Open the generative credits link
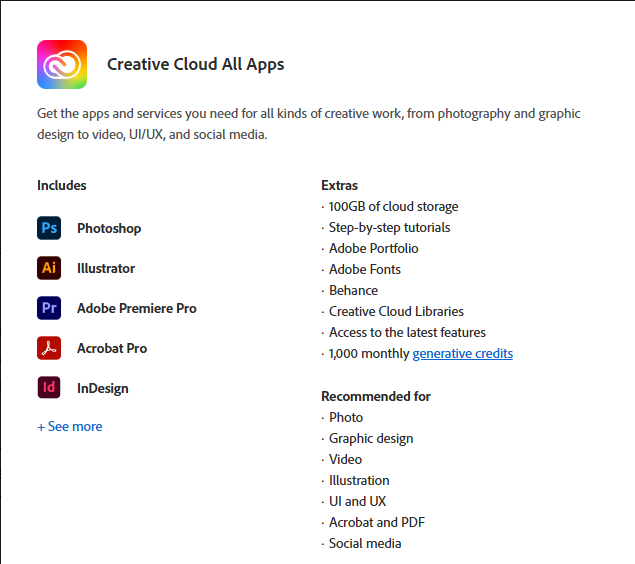Viewport: 635px width, 564px height. tap(462, 353)
